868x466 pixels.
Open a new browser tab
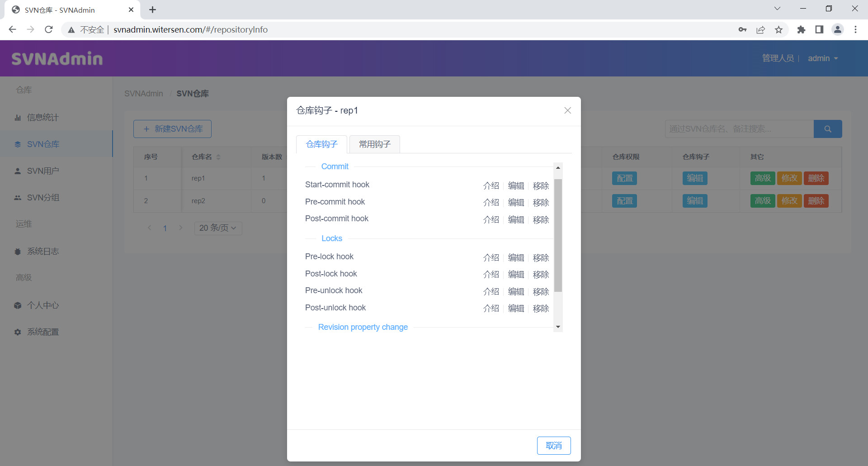coord(153,10)
